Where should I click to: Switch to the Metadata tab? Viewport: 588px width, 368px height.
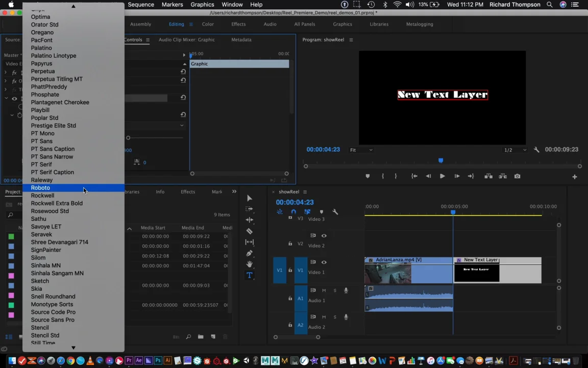click(241, 39)
